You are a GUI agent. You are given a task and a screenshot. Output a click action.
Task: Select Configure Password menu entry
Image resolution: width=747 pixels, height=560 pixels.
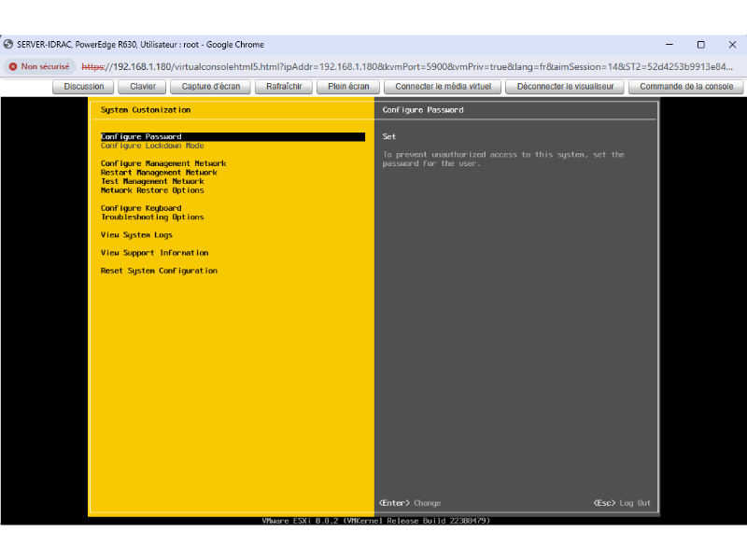coord(141,137)
